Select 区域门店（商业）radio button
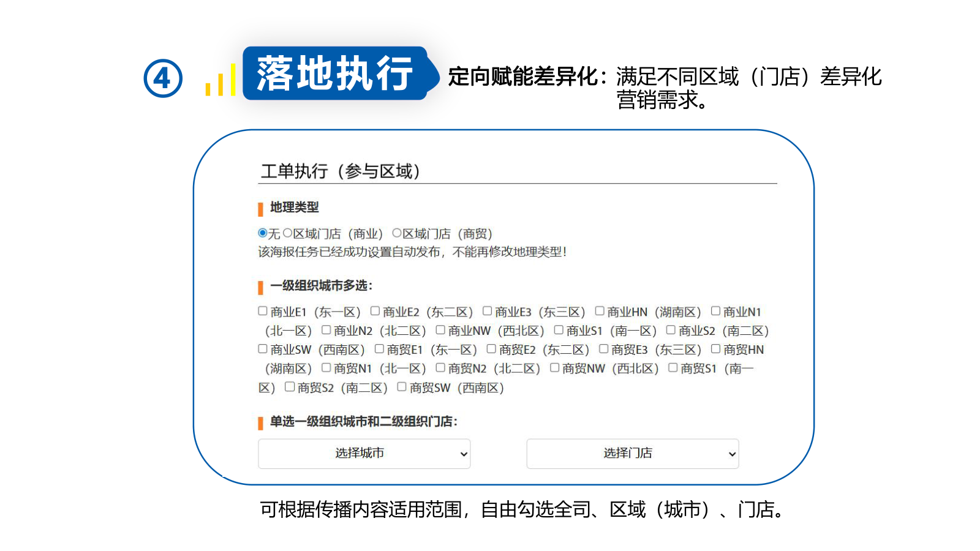 click(x=287, y=233)
